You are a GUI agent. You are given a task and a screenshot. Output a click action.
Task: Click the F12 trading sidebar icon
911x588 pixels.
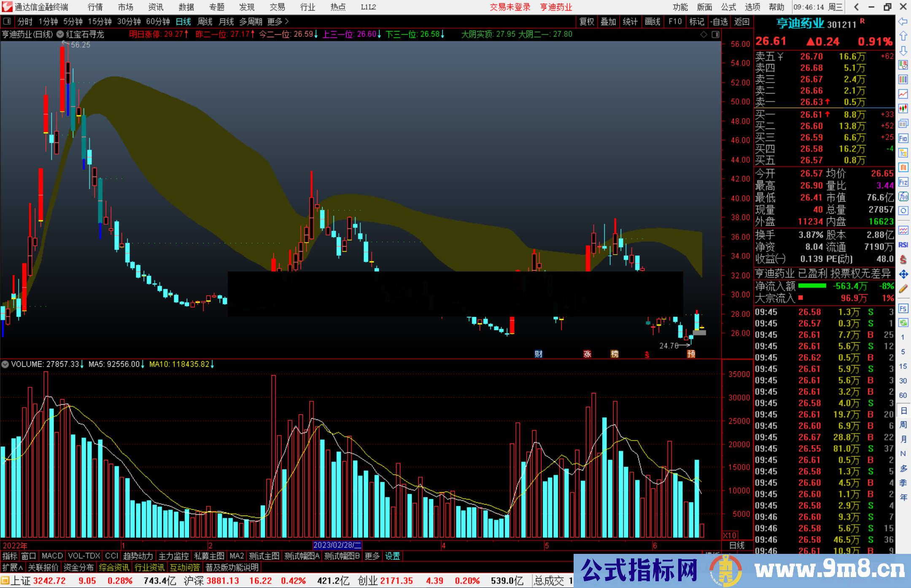903,182
